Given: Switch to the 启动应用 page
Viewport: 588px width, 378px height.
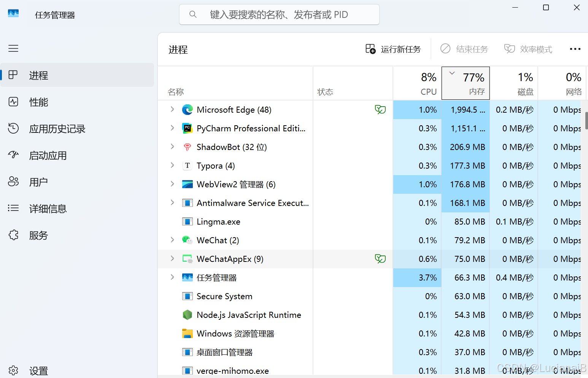Looking at the screenshot, I should point(77,155).
